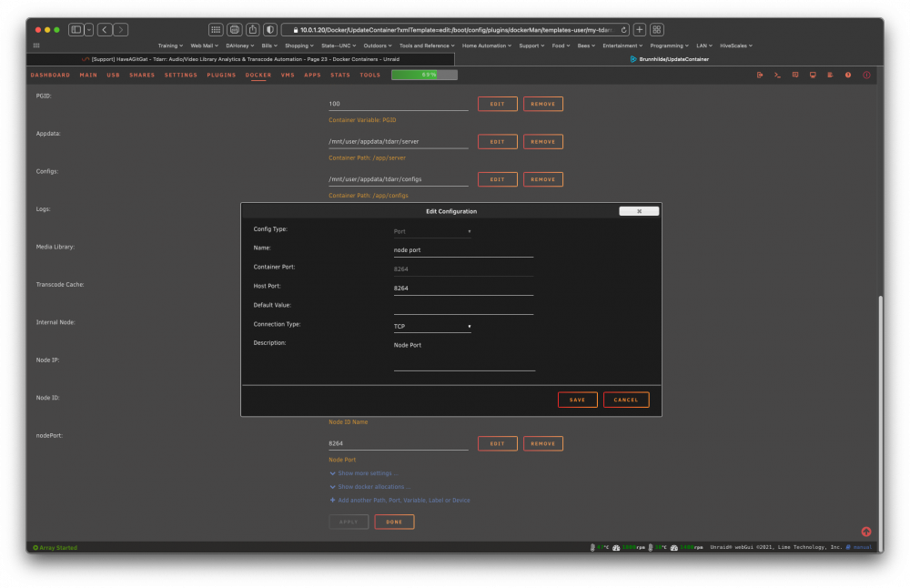Open the favorites bar apps grid icon
Viewport: 910px width, 588px height.
click(36, 46)
